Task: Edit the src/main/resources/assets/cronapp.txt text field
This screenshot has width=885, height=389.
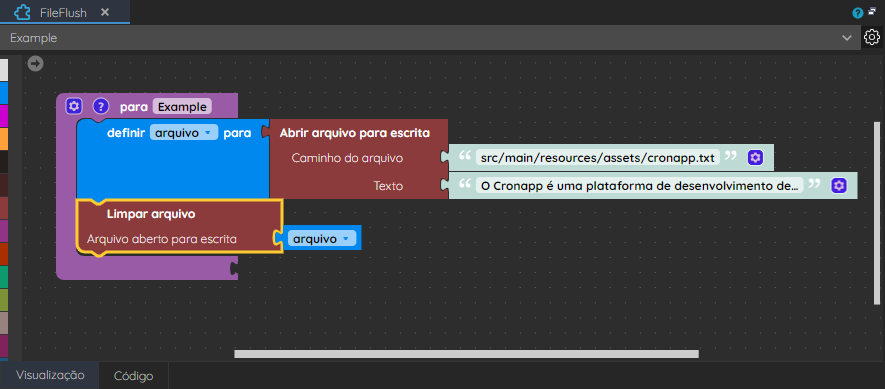Action: point(598,158)
